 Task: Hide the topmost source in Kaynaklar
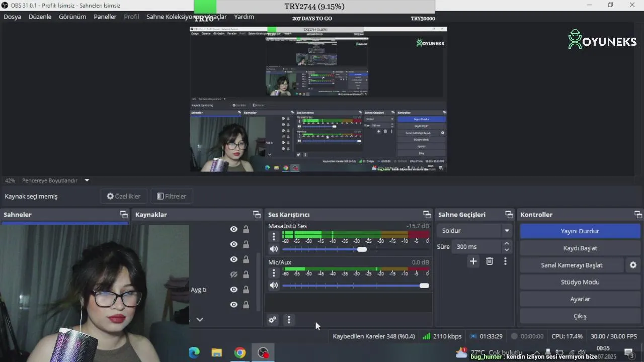(233, 229)
